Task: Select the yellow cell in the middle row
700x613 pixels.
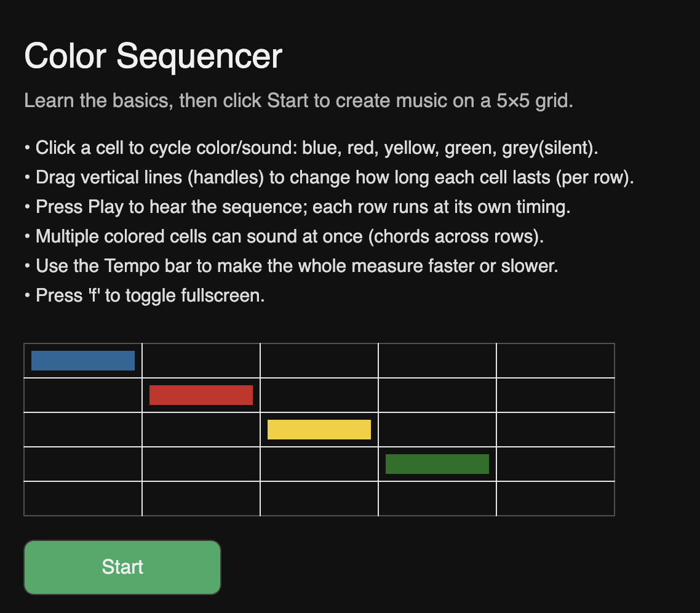Action: 319,430
